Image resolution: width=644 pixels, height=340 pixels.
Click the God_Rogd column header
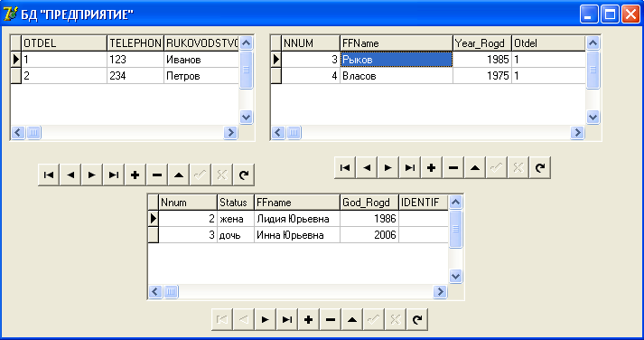pyautogui.click(x=369, y=203)
